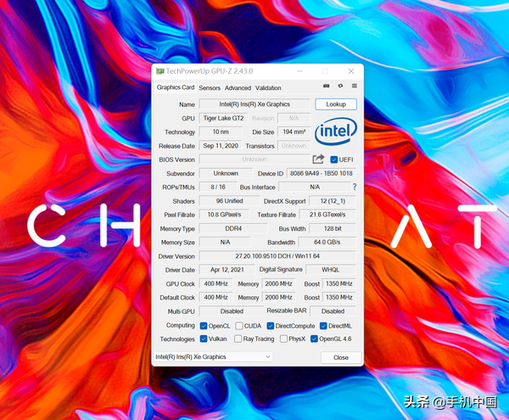The height and width of the screenshot is (420, 509).
Task: Click the GPU-Z app icon in title bar
Action: [x=159, y=71]
